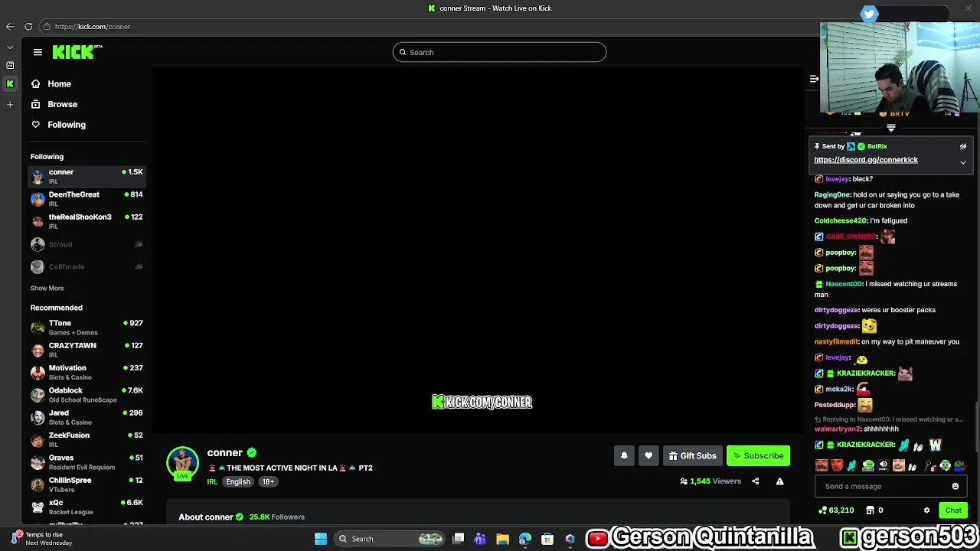Open File Explorer from the taskbar

pyautogui.click(x=502, y=539)
